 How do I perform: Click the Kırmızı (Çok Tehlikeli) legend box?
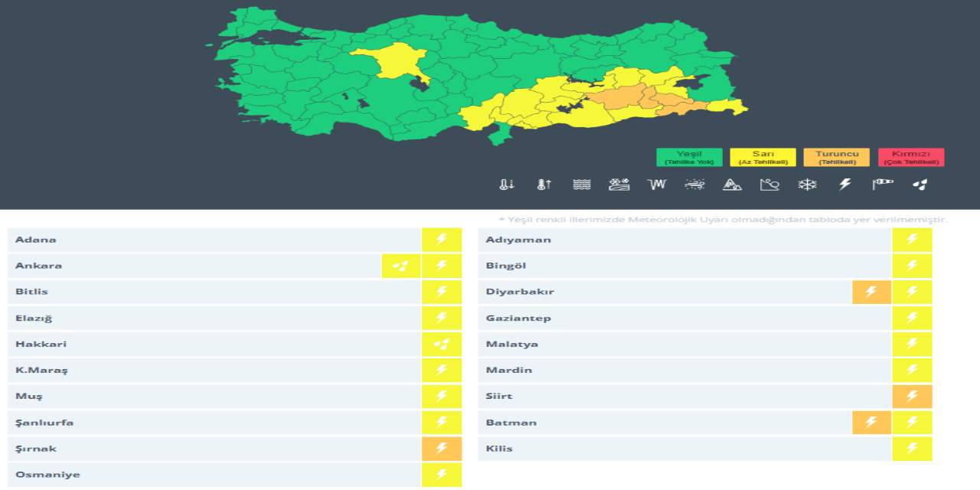[911, 158]
